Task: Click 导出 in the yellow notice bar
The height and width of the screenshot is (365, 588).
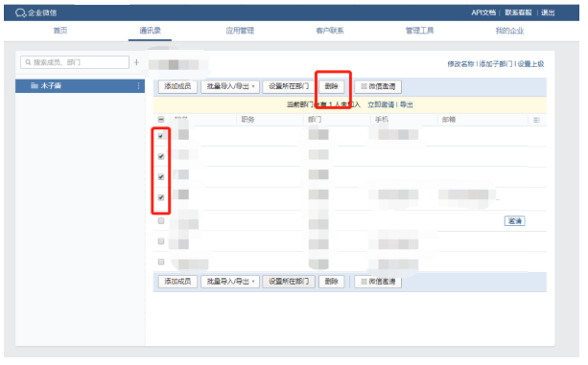Action: point(406,104)
